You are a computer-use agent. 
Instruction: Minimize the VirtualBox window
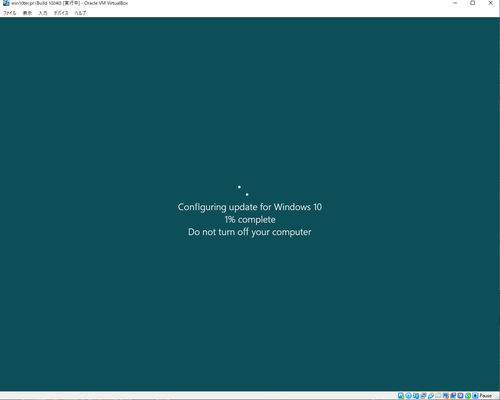(455, 3)
